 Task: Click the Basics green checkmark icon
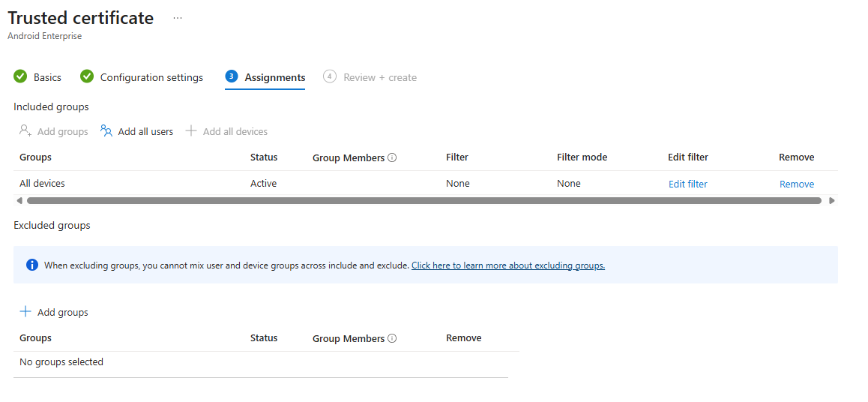click(x=21, y=76)
